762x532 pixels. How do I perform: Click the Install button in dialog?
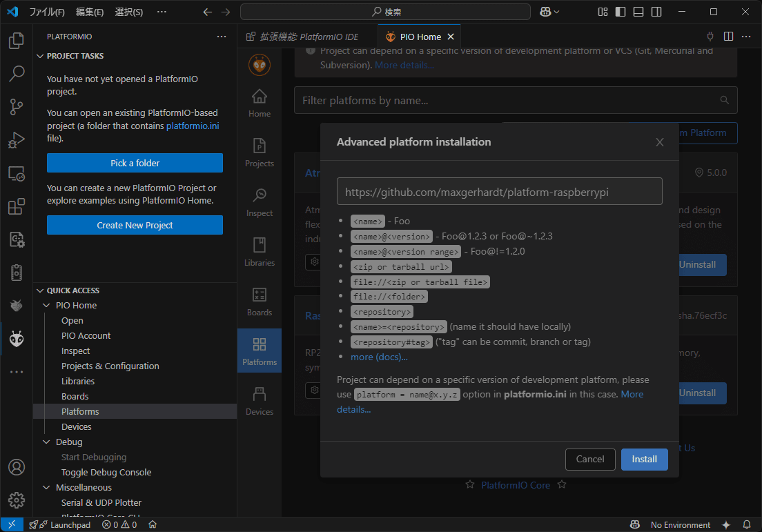point(645,459)
